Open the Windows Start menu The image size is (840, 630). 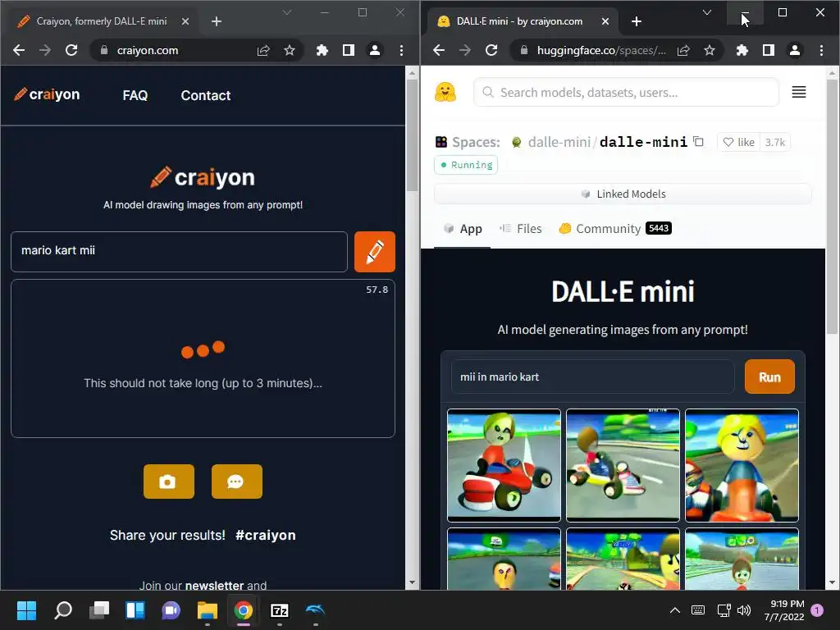pyautogui.click(x=26, y=610)
